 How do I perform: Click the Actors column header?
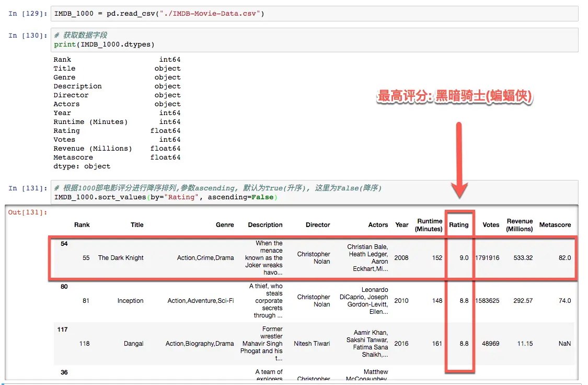click(x=378, y=225)
